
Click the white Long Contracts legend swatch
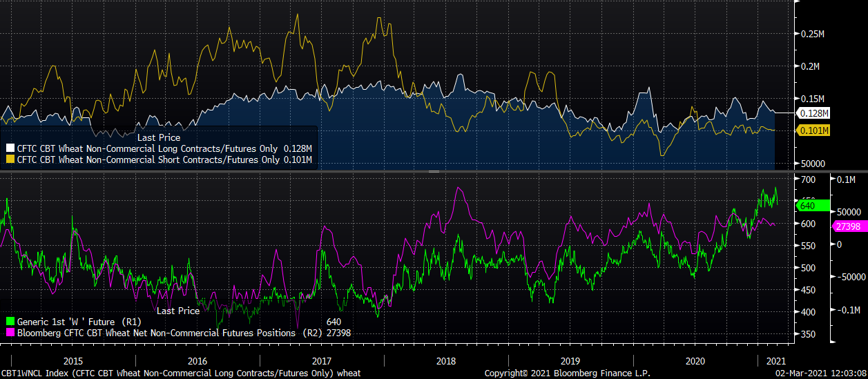(10, 148)
